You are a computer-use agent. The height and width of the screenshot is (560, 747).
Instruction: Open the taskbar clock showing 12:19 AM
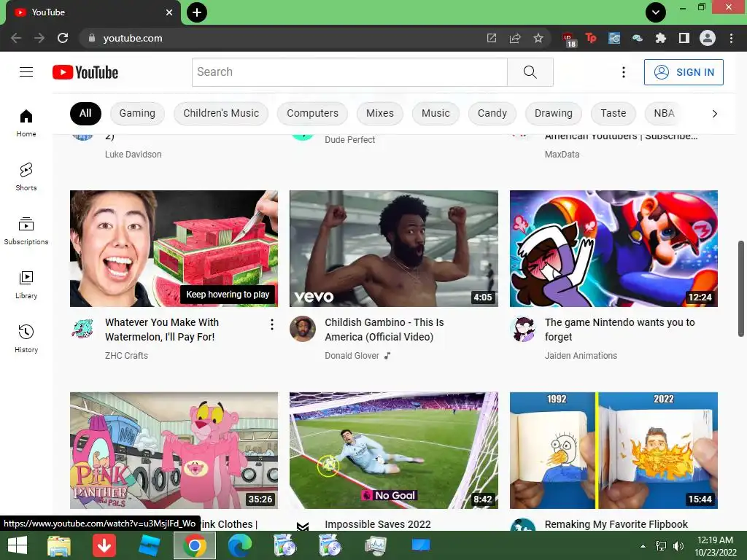(x=715, y=545)
